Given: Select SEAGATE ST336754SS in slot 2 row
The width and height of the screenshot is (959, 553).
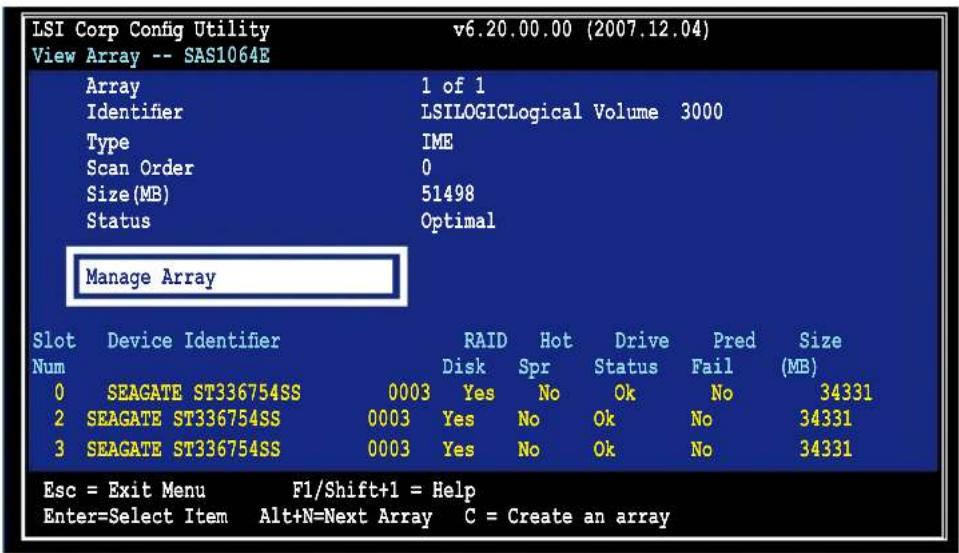Looking at the screenshot, I should (x=183, y=419).
